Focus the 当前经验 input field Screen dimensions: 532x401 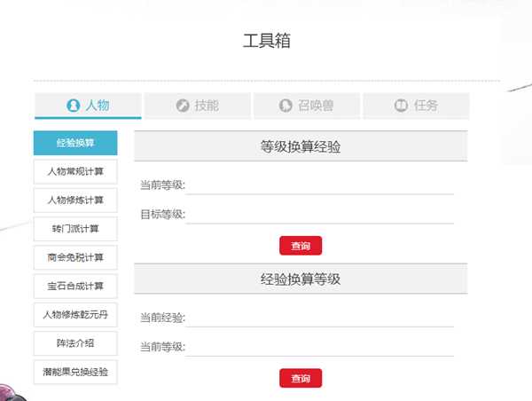pos(320,318)
